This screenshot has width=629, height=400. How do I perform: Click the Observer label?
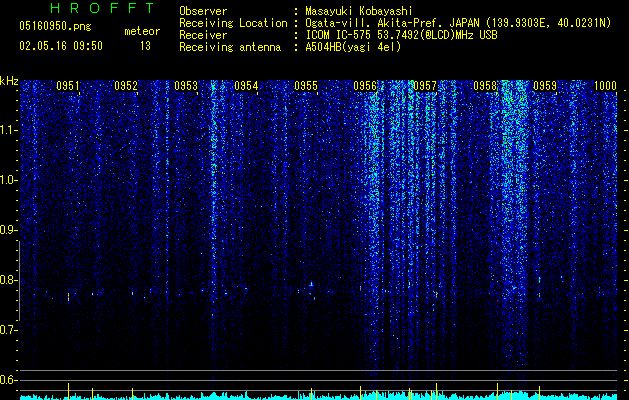203,11
